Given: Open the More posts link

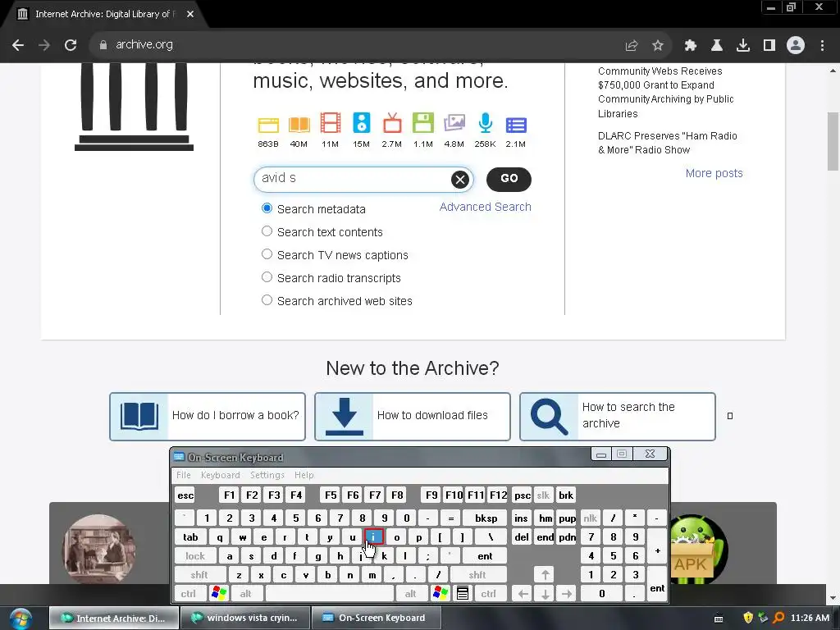Looking at the screenshot, I should 714,173.
